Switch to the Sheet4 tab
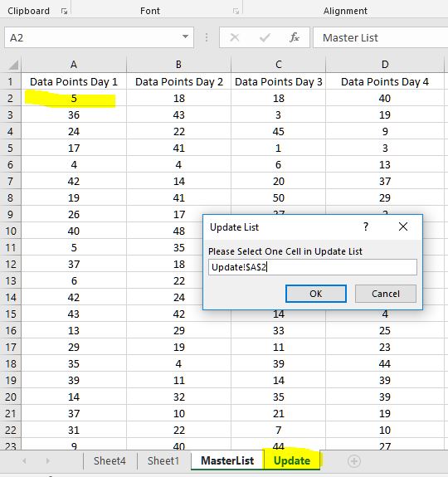Image resolution: width=448 pixels, height=477 pixels. [x=110, y=461]
